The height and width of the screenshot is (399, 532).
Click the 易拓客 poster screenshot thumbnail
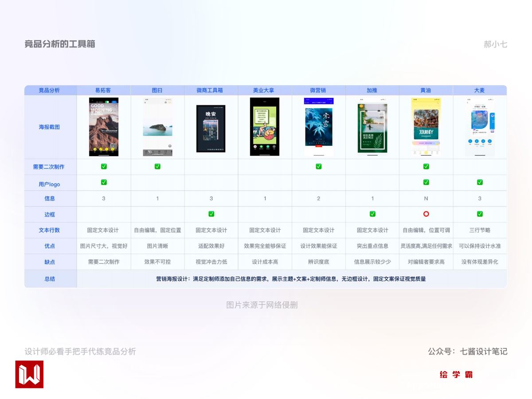click(x=104, y=127)
